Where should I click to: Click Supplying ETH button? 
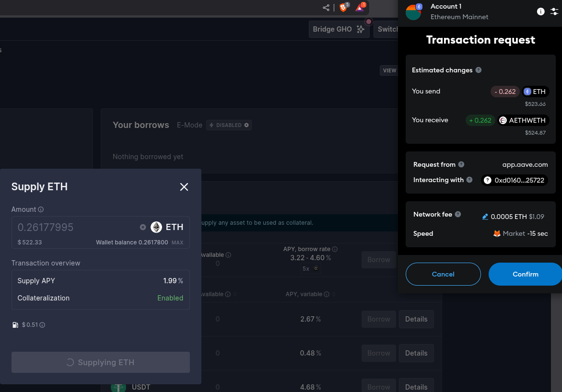tap(100, 362)
